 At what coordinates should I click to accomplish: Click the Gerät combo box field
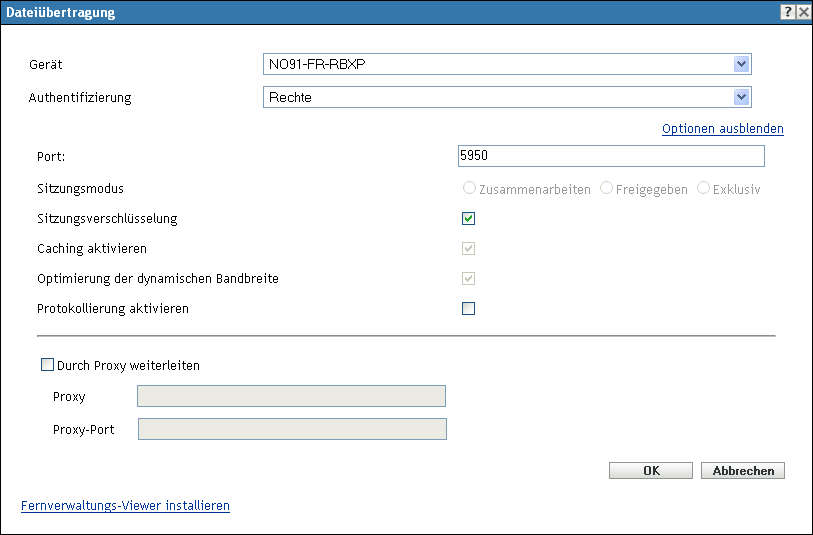[497, 65]
